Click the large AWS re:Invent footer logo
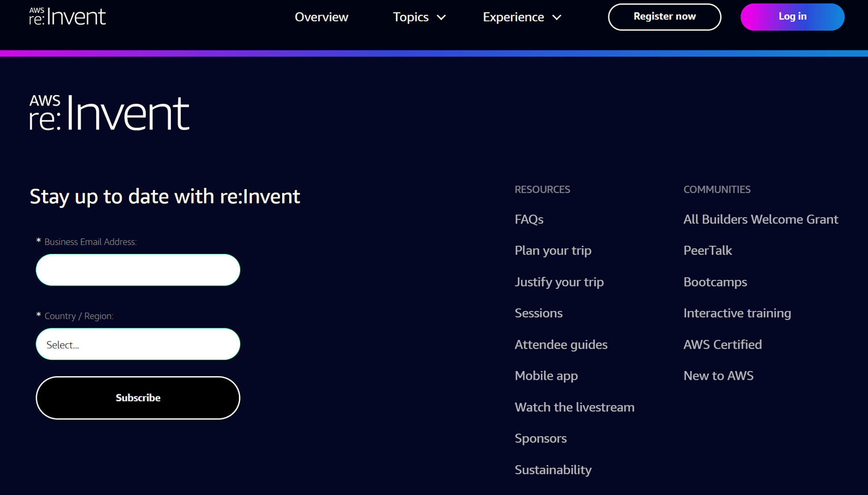 [x=109, y=112]
